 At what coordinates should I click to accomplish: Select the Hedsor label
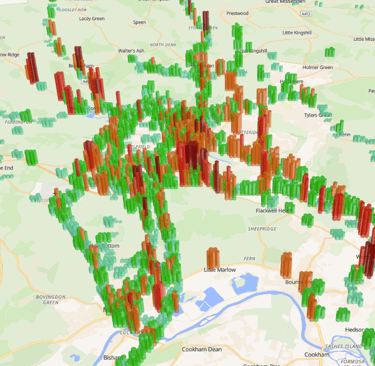click(354, 330)
